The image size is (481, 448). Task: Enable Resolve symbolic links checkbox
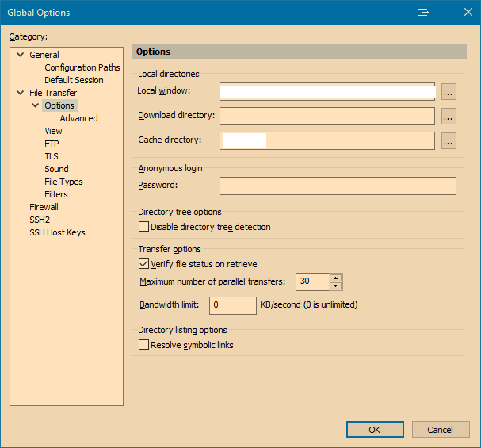coord(143,345)
